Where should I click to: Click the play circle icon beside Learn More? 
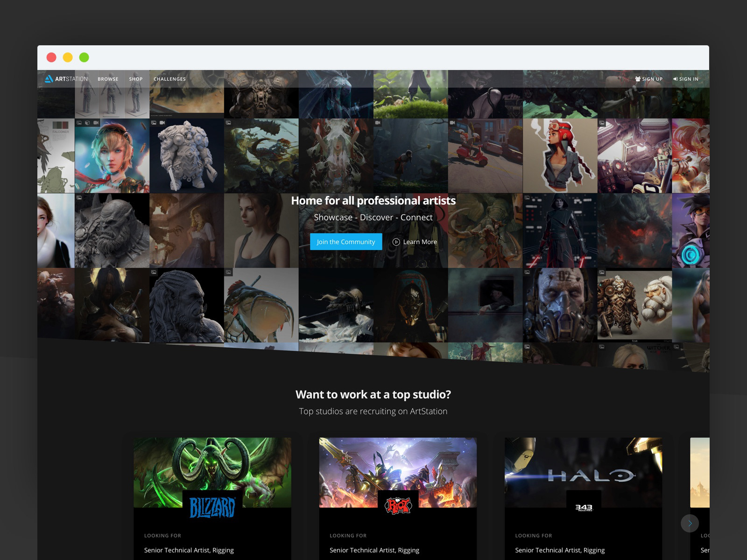click(x=396, y=242)
